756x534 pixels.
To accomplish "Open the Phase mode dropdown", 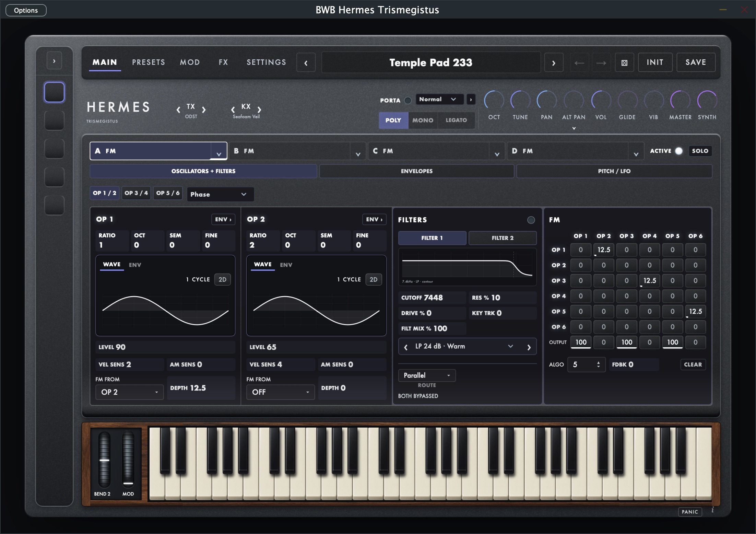I will point(220,194).
